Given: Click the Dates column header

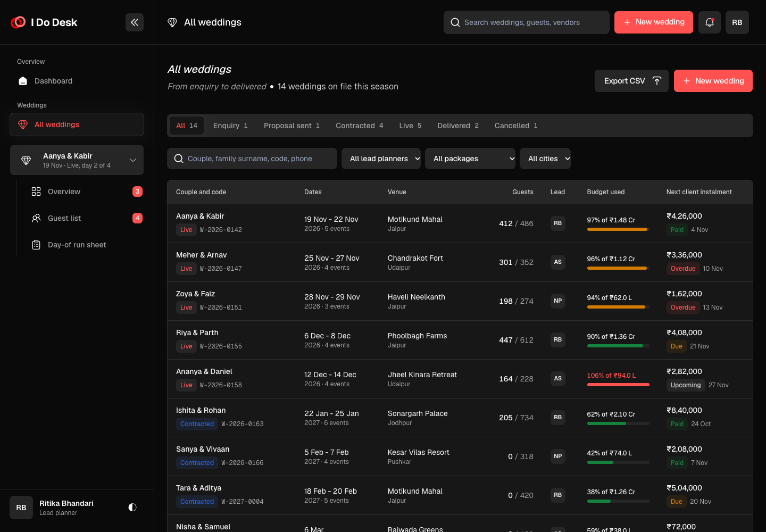Looking at the screenshot, I should (313, 192).
